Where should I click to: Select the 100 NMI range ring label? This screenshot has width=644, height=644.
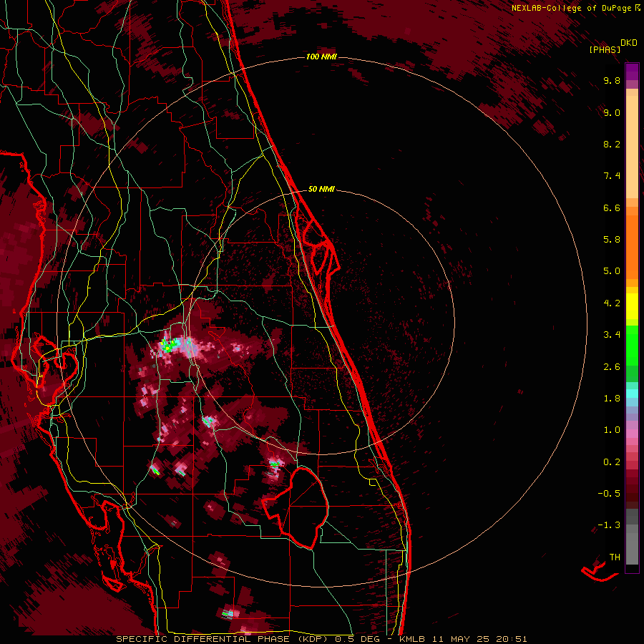click(x=321, y=57)
